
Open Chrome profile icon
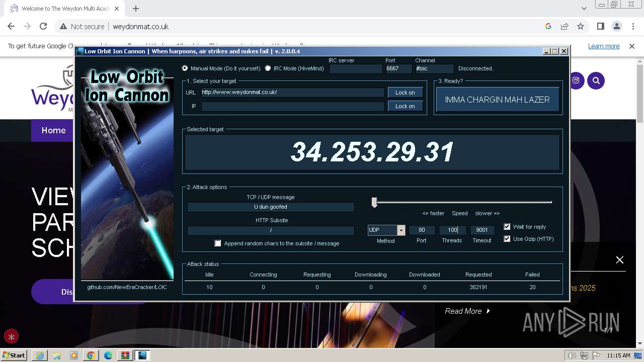point(617,27)
